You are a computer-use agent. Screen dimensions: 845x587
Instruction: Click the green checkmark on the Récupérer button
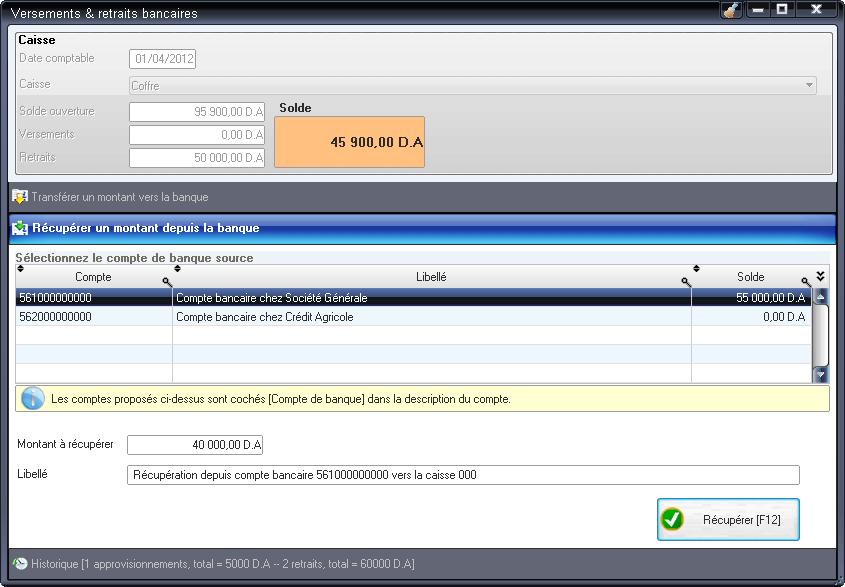point(674,519)
